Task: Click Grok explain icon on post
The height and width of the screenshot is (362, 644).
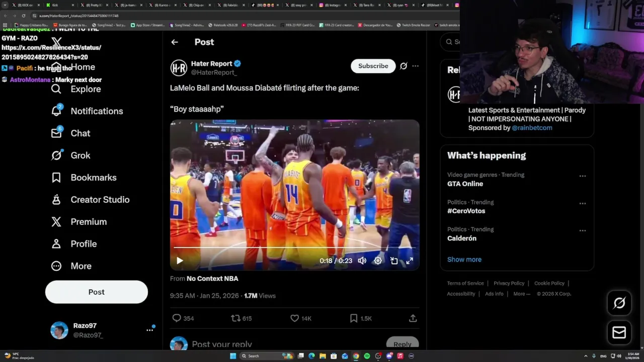Action: [x=404, y=66]
